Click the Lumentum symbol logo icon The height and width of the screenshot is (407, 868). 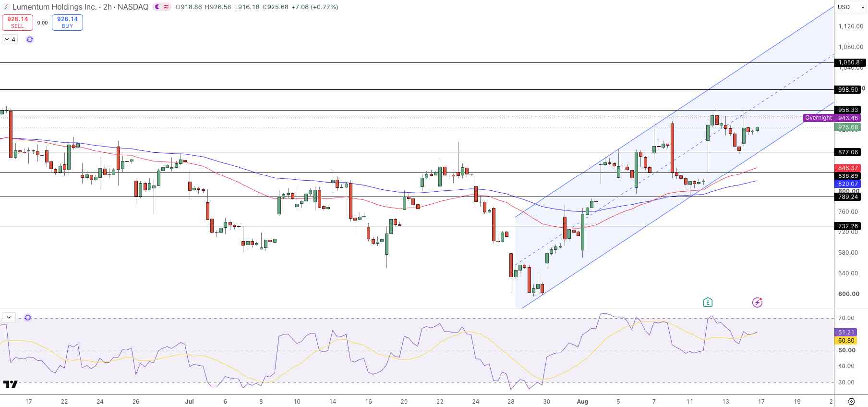[6, 7]
